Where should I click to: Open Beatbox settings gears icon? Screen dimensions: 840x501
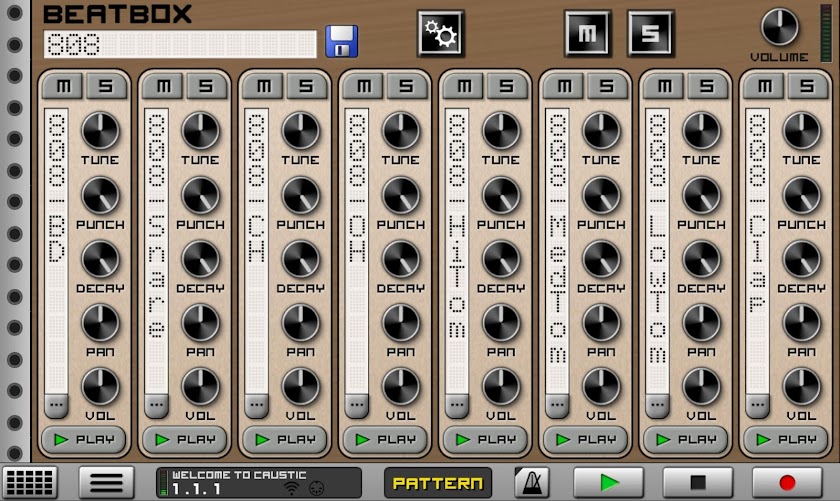coord(440,34)
